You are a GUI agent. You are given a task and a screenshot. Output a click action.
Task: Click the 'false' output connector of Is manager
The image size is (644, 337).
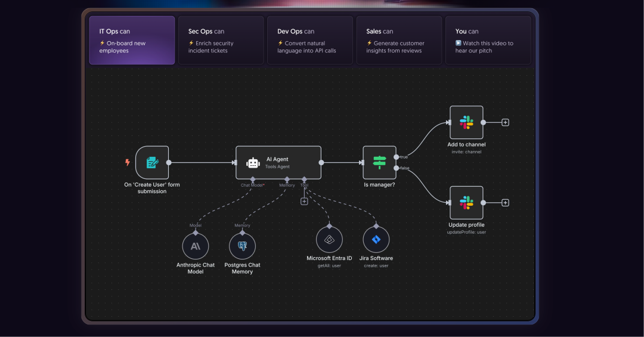coord(397,168)
